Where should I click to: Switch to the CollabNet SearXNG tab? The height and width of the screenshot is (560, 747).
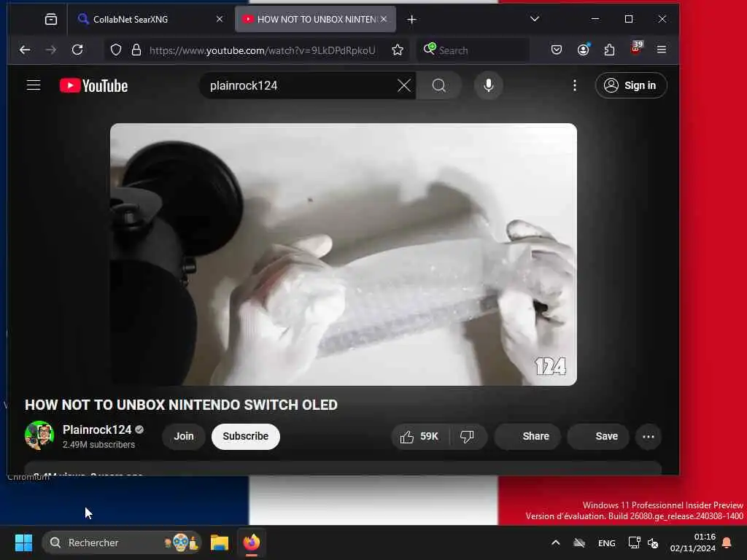150,20
